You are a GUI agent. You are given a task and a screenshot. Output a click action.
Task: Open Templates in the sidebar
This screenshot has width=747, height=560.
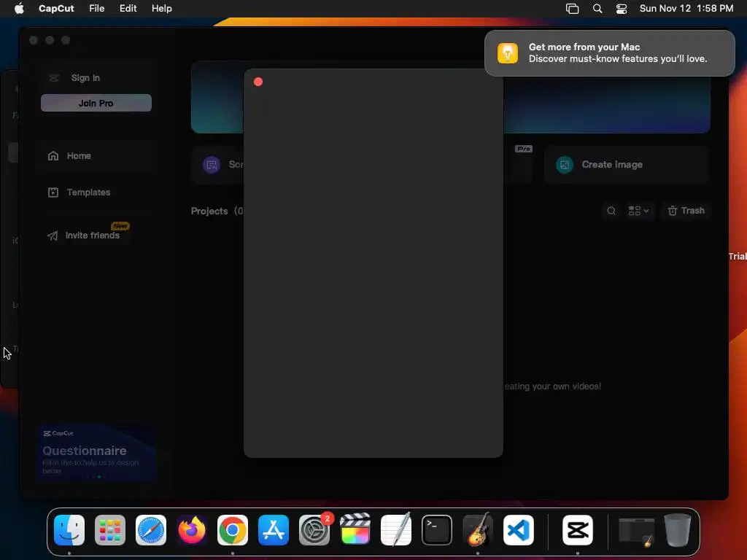(x=88, y=192)
